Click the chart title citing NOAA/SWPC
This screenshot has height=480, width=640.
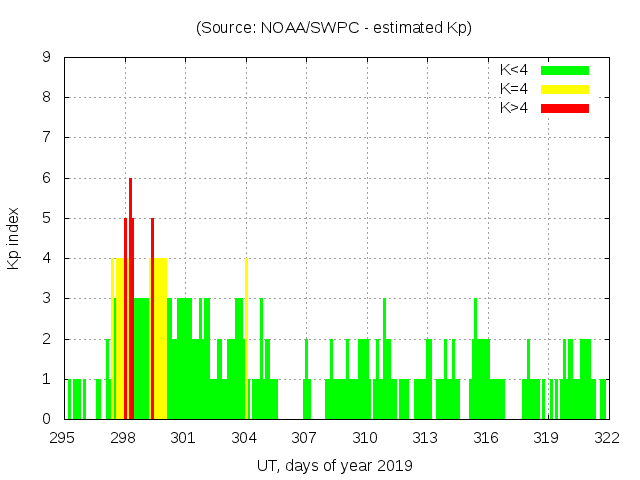pyautogui.click(x=333, y=28)
